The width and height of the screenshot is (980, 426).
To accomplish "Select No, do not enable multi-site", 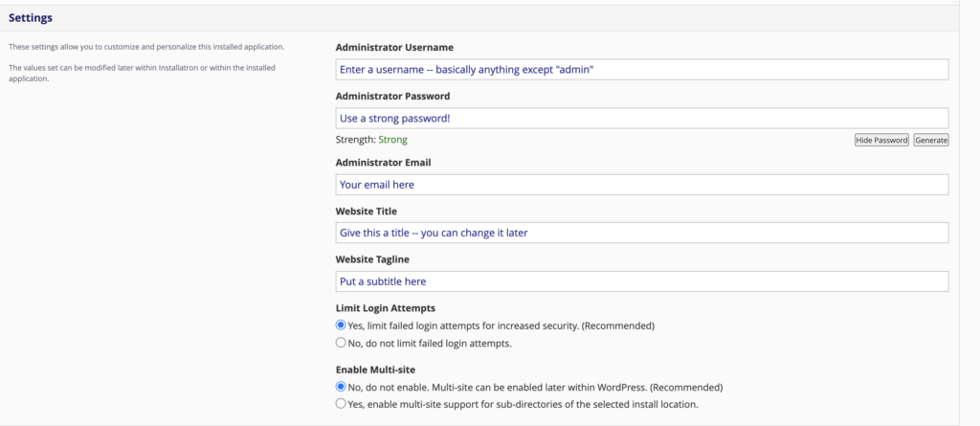I will [x=341, y=387].
